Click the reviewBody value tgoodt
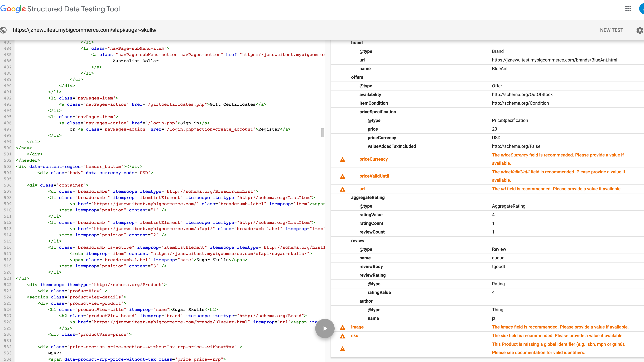Image resolution: width=644 pixels, height=362 pixels. click(498, 266)
